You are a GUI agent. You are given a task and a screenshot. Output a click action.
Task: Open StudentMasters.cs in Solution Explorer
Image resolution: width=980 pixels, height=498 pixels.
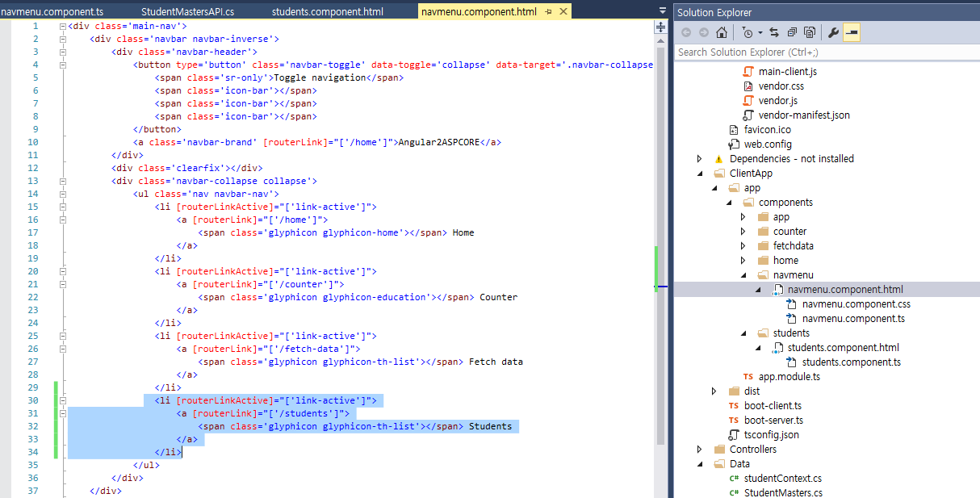click(783, 493)
